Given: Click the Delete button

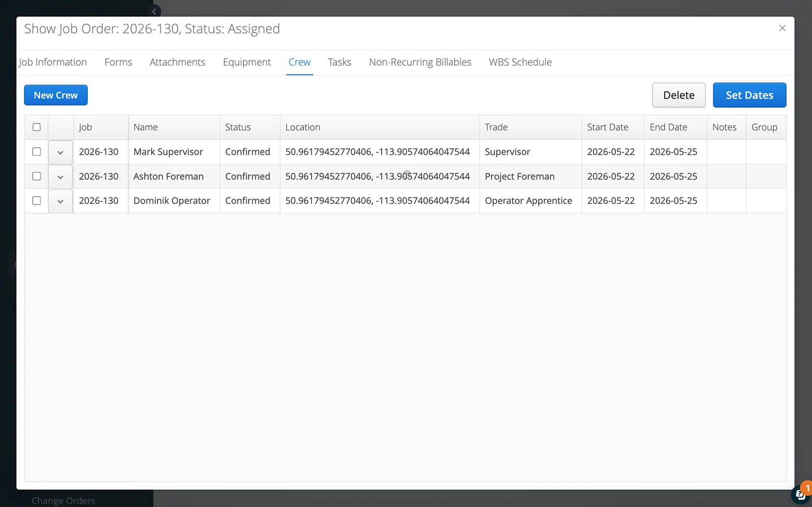Looking at the screenshot, I should pos(679,95).
